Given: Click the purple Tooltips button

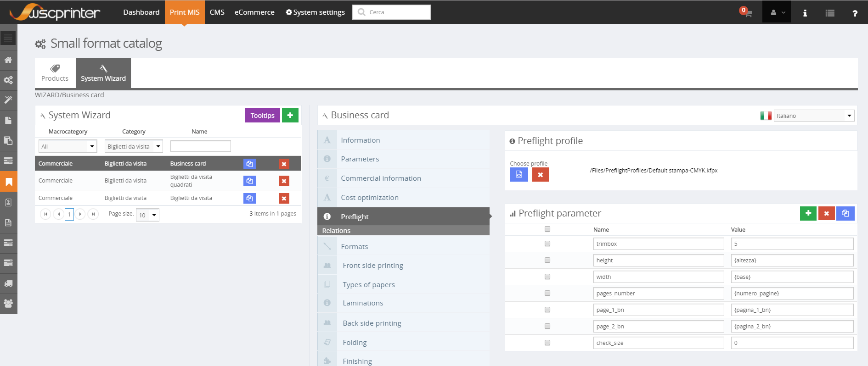Looking at the screenshot, I should 263,115.
